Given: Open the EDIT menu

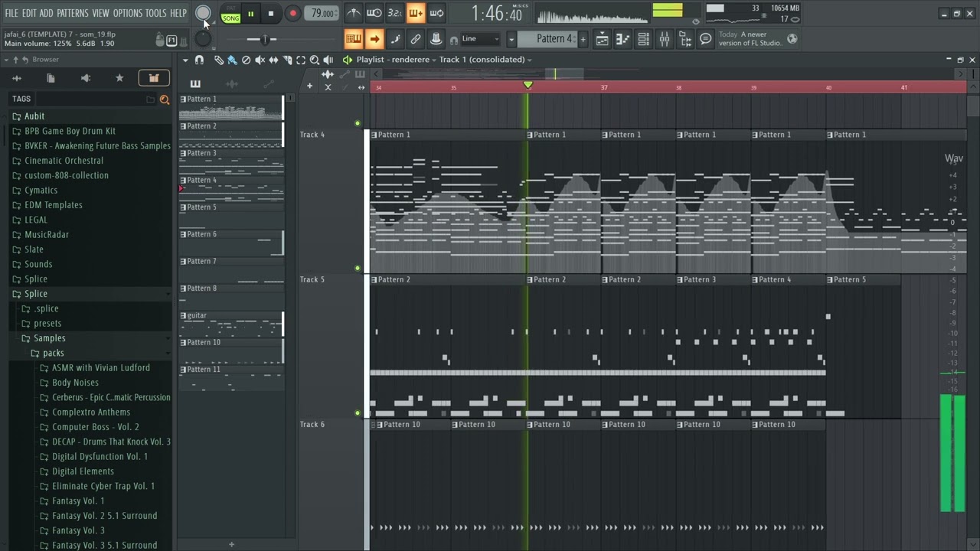Looking at the screenshot, I should [29, 13].
